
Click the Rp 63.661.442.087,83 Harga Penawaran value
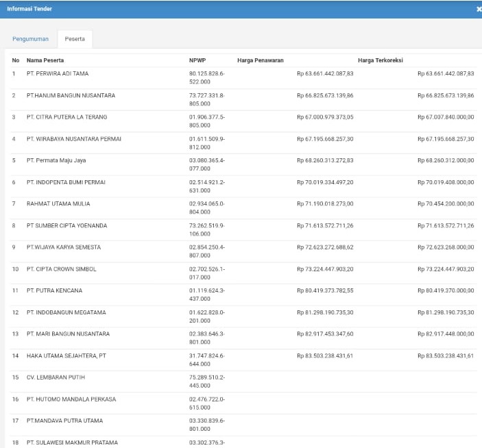pyautogui.click(x=325, y=73)
